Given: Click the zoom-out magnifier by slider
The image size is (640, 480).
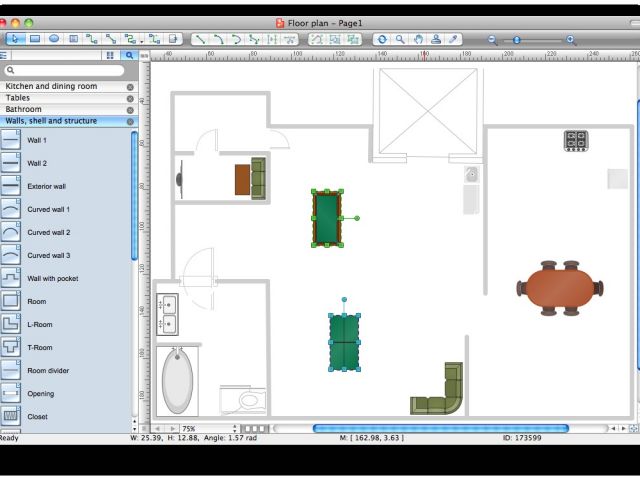Looking at the screenshot, I should (492, 39).
